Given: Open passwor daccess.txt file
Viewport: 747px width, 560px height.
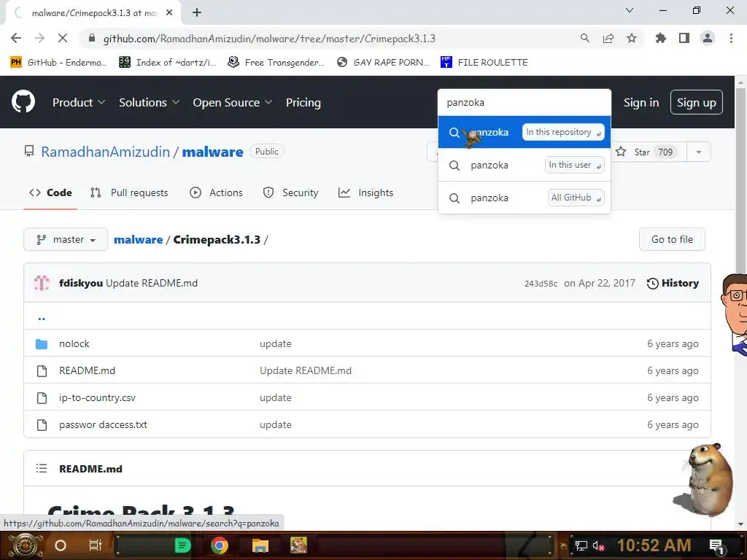Looking at the screenshot, I should click(x=103, y=425).
